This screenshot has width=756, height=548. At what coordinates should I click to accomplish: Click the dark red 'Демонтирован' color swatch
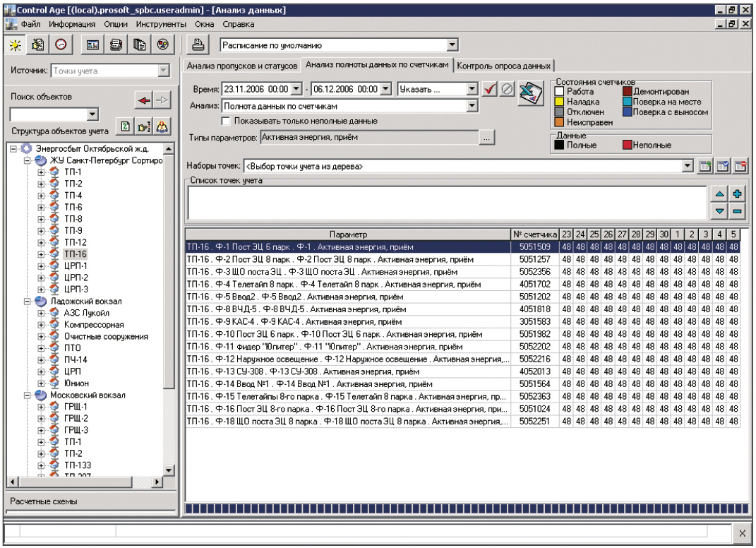pos(627,91)
